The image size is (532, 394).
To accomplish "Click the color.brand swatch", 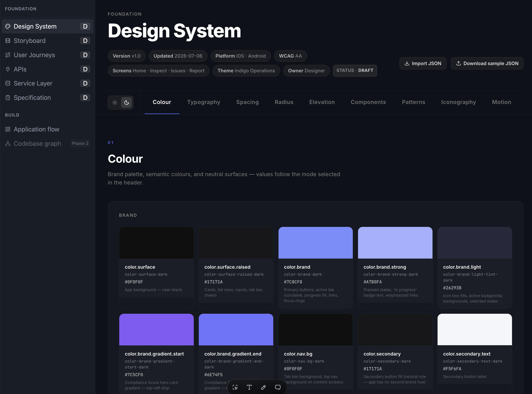I will [315, 243].
